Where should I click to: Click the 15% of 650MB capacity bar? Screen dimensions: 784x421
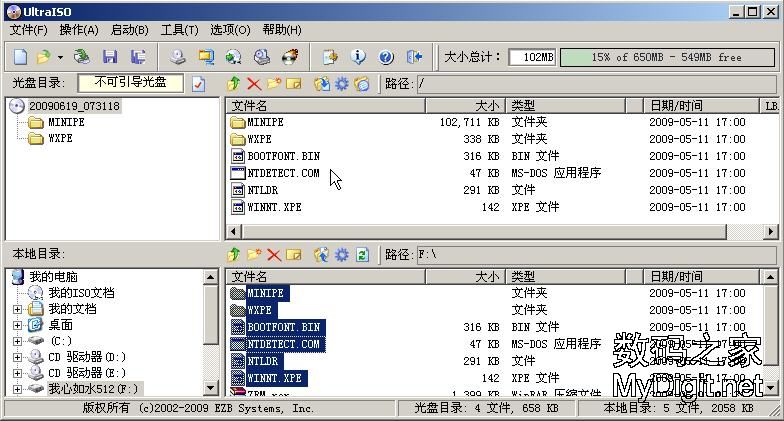click(x=667, y=58)
